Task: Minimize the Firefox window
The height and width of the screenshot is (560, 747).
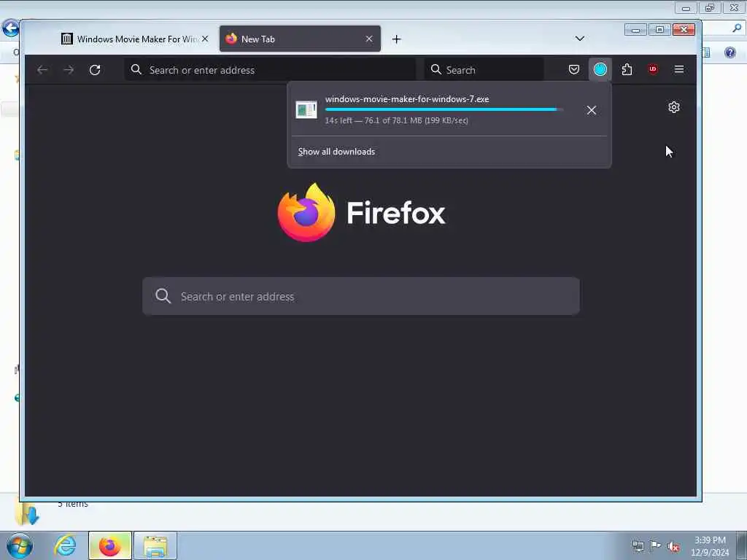Action: pos(635,29)
